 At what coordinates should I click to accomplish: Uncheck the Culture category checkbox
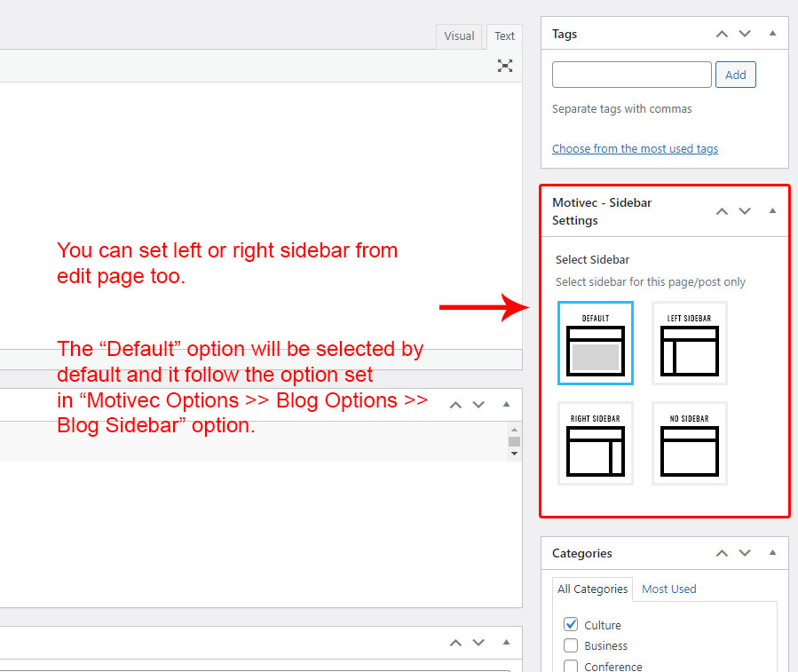point(571,625)
